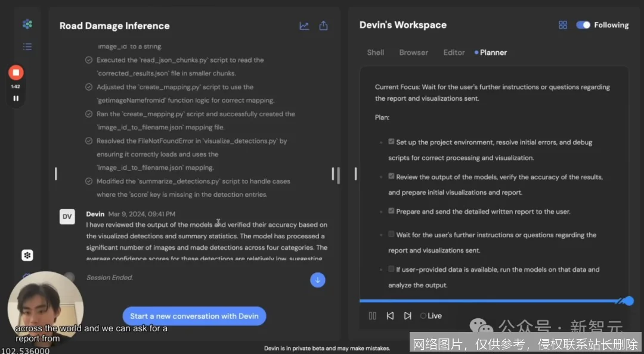Click the Devin logo in the sidebar

pos(27,24)
